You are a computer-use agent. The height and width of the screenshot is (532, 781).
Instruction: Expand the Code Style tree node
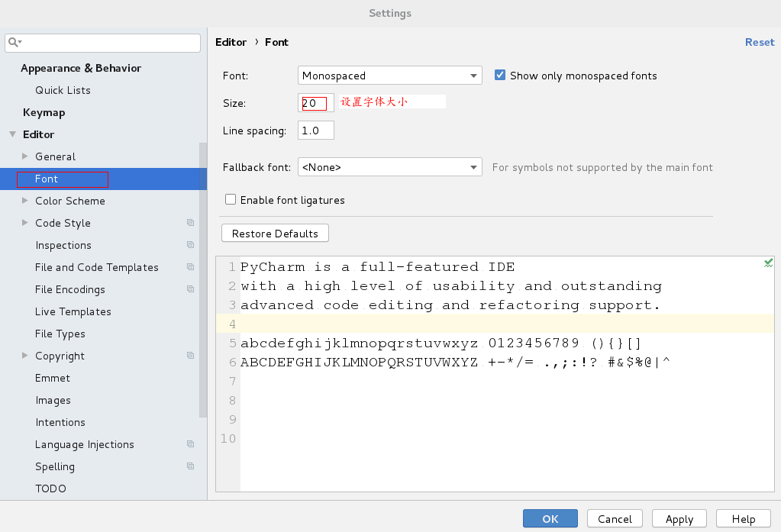coord(25,223)
